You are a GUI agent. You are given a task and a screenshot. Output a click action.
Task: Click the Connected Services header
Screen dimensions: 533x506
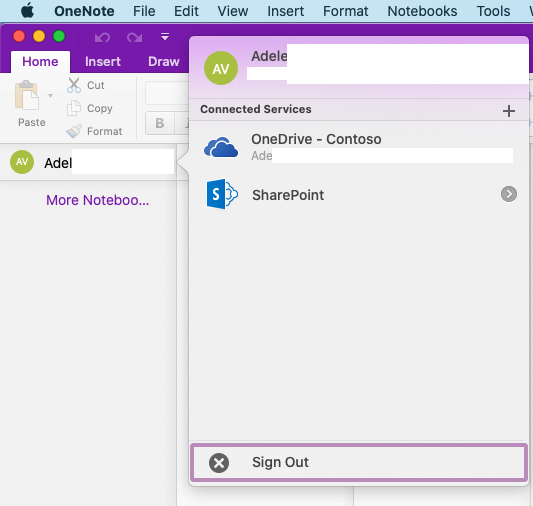256,109
